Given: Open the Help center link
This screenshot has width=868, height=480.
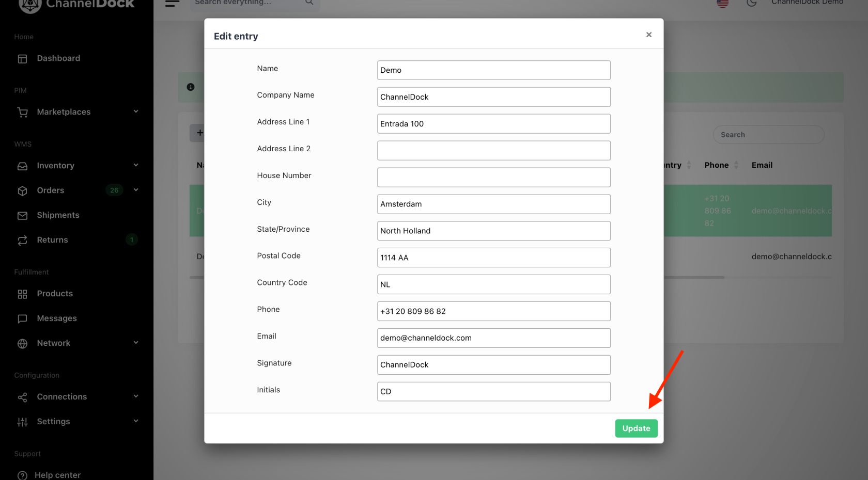Looking at the screenshot, I should [x=57, y=475].
